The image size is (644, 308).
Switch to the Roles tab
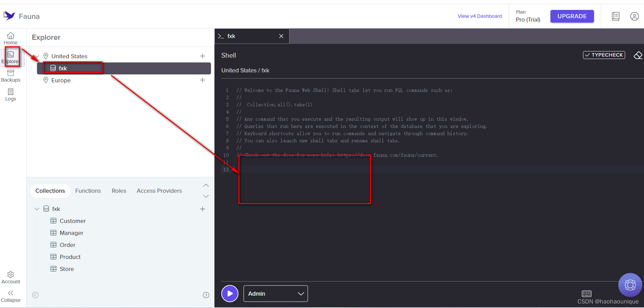tap(119, 191)
